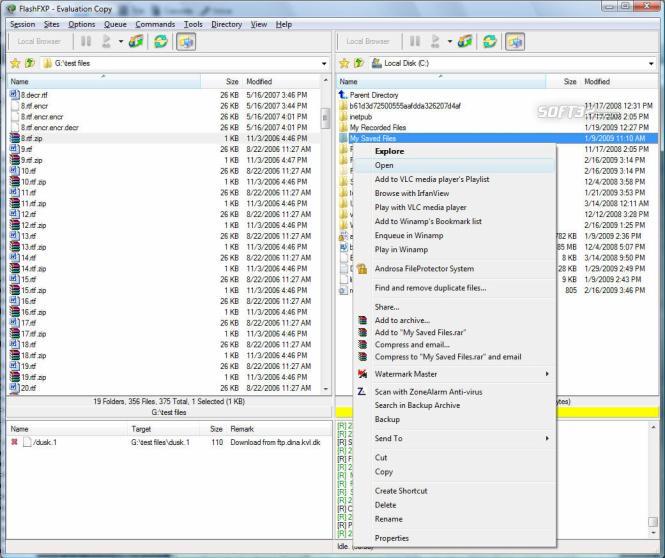Toggle the left pane local browser switch
The width and height of the screenshot is (665, 558).
[x=186, y=42]
